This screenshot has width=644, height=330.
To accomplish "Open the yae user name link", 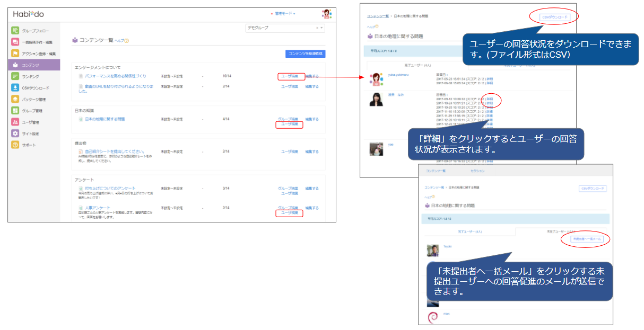I will pyautogui.click(x=390, y=144).
